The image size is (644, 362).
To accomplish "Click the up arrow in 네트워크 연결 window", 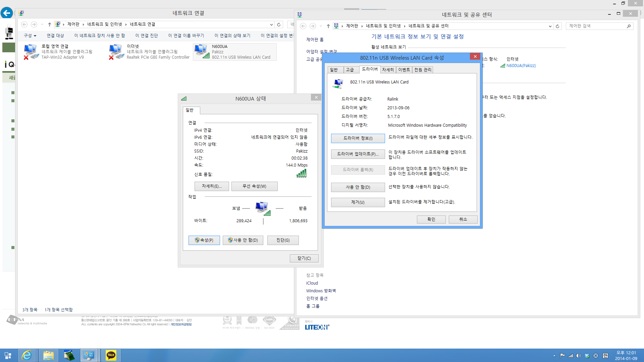I will coord(50,24).
